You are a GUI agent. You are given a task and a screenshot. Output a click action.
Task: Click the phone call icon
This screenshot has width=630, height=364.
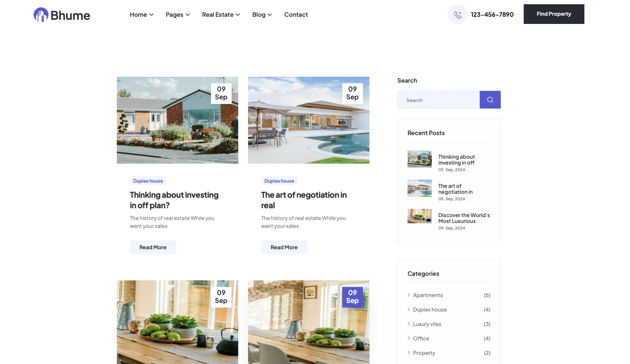[x=457, y=14]
